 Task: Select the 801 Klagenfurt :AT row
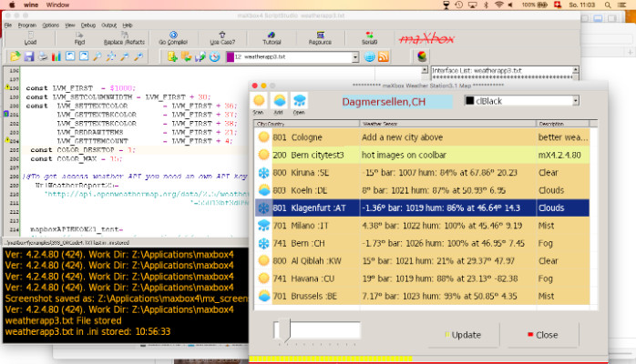422,207
